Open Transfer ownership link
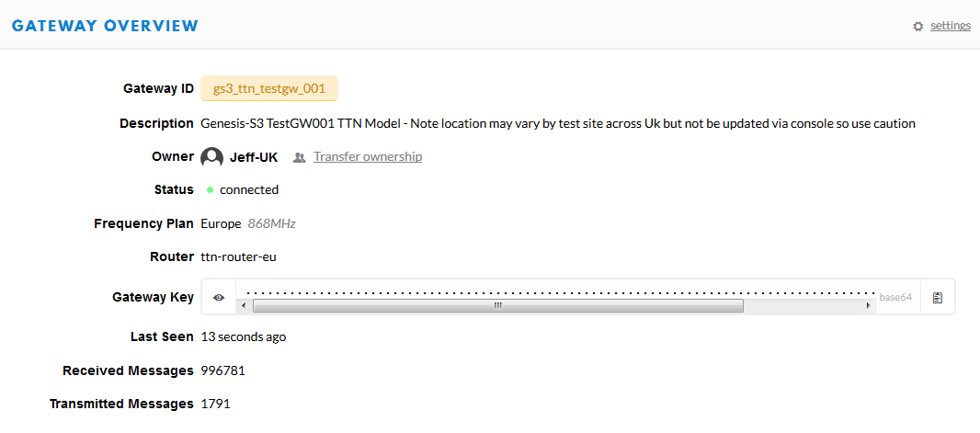Viewport: 980px width, 433px height. 368,156
